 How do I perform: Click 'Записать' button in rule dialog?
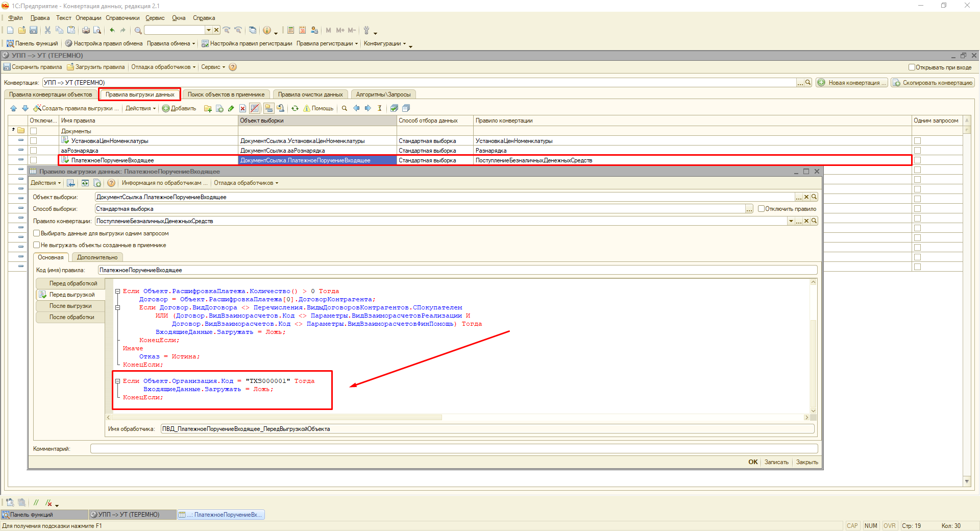click(x=776, y=462)
